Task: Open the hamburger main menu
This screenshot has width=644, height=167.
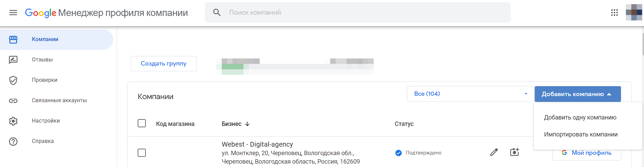Action: tap(13, 13)
